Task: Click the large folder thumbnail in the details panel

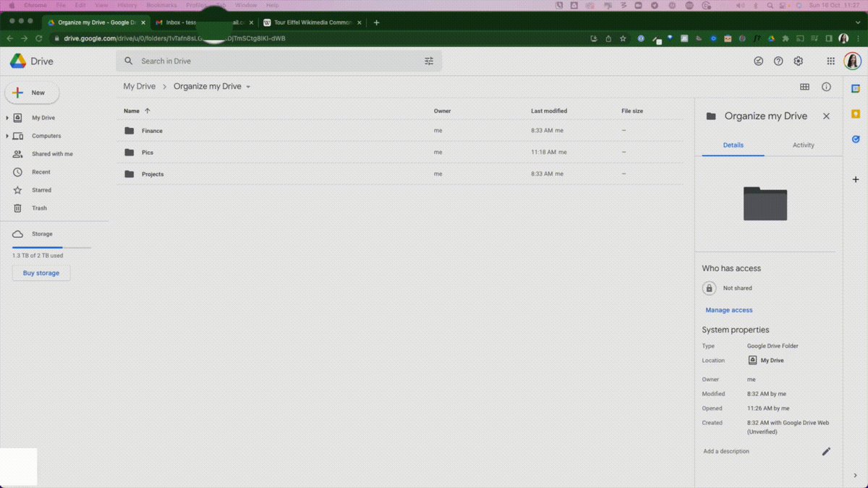Action: tap(765, 203)
